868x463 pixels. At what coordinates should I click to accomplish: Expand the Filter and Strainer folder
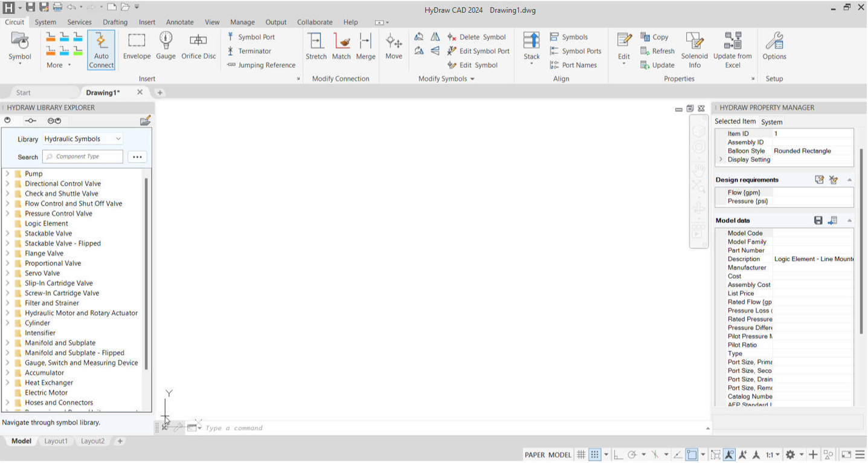[7, 303]
